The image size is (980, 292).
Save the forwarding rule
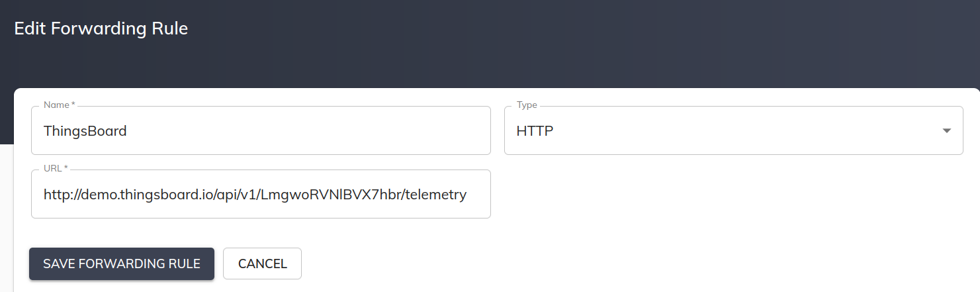tap(122, 264)
